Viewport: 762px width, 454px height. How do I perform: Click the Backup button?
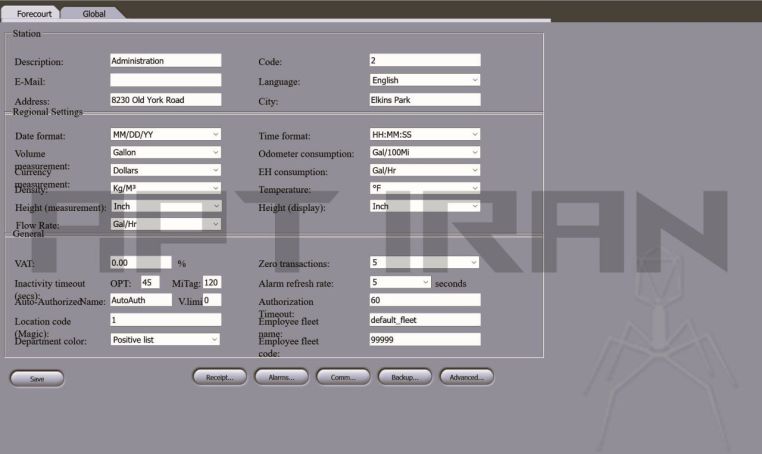click(x=405, y=377)
